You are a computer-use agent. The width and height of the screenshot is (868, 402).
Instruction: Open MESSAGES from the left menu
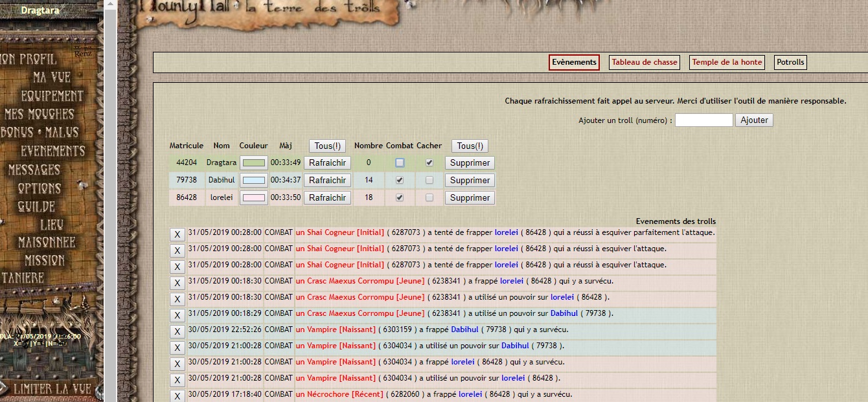coord(34,170)
